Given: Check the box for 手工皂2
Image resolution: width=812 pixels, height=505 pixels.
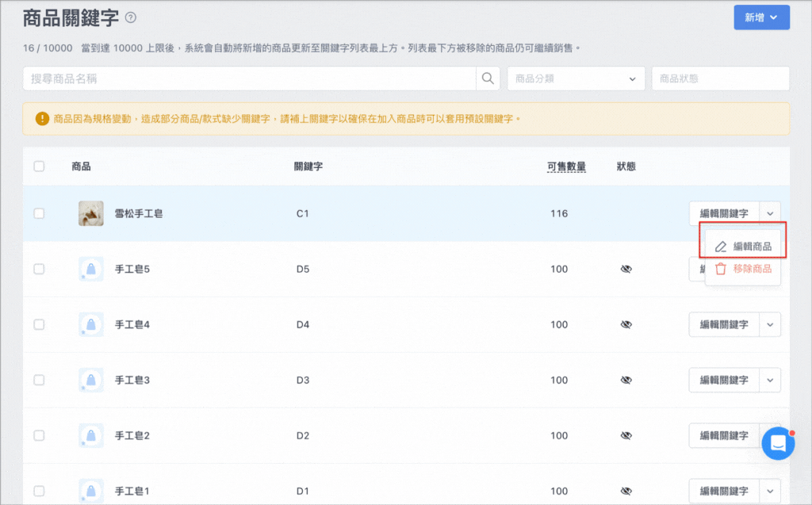Looking at the screenshot, I should pos(39,435).
